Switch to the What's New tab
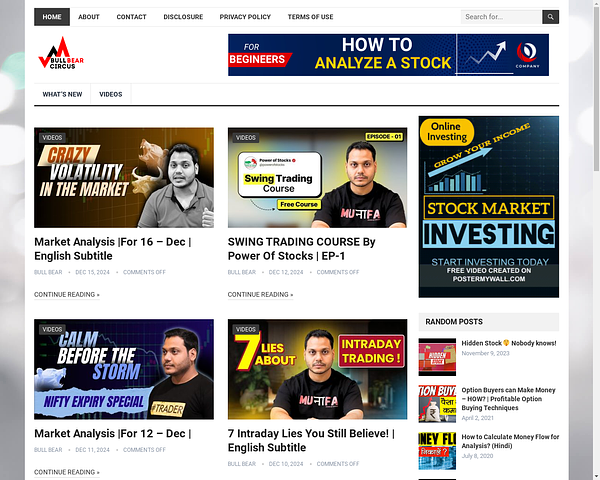 [62, 94]
